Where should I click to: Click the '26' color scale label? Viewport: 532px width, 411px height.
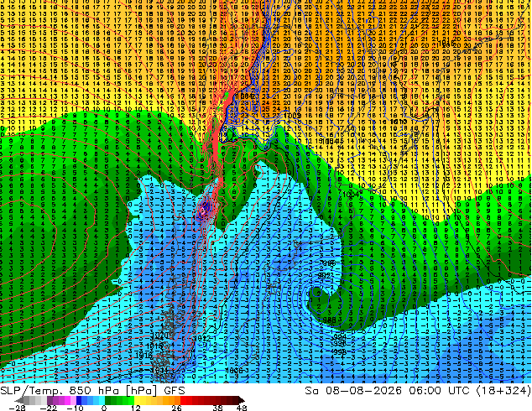coord(175,408)
